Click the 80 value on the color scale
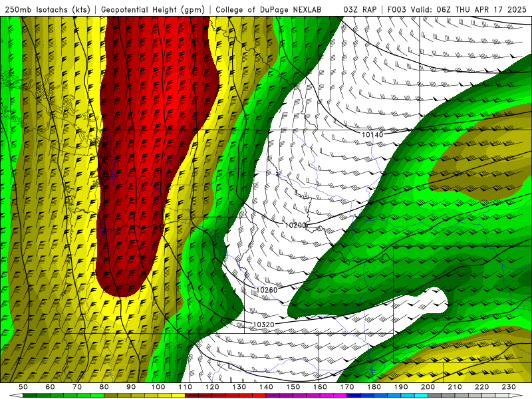Screen dimensions: 532x399 click(x=104, y=387)
